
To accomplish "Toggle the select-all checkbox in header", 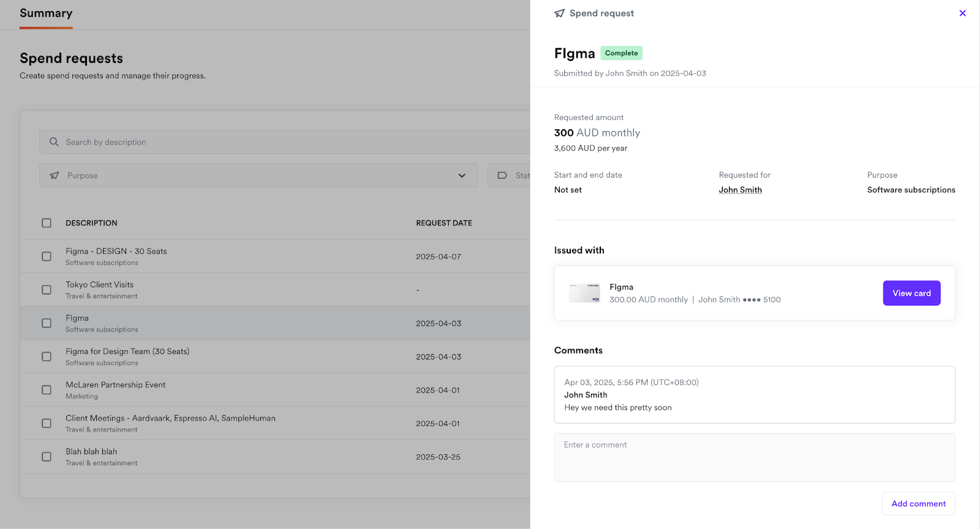I will coord(47,223).
